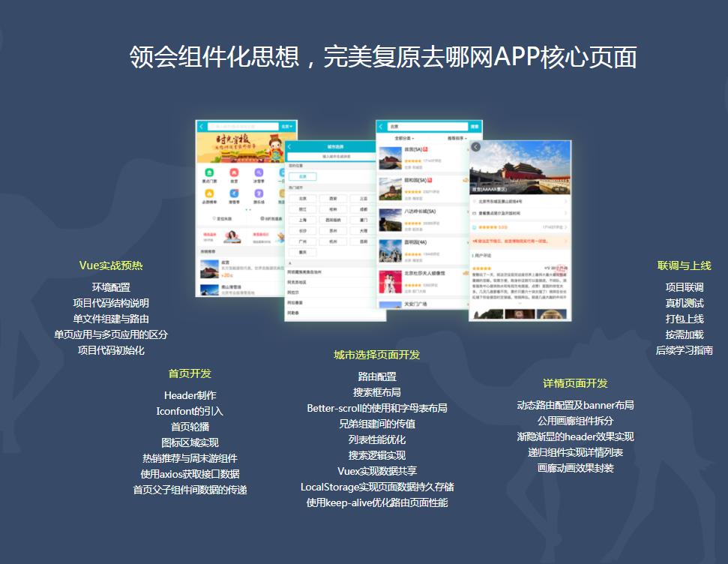
Task: Tap the back arrow on the 城市选择 header
Action: pyautogui.click(x=289, y=147)
